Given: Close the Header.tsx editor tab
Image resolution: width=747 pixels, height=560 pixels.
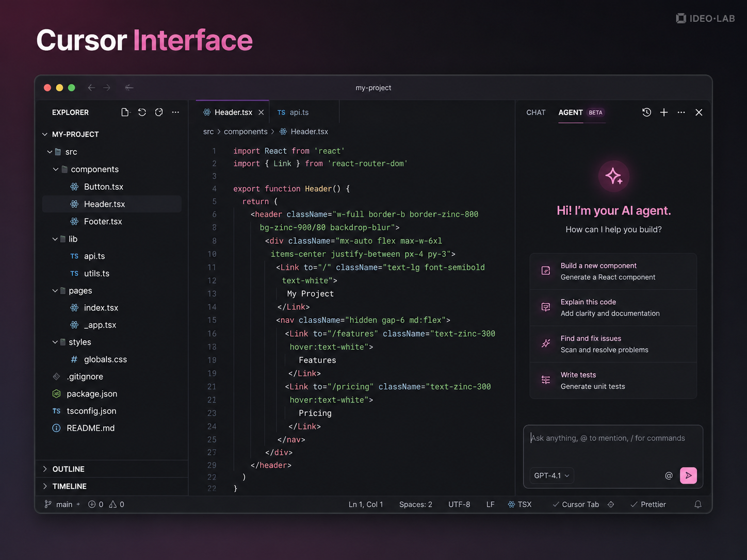Looking at the screenshot, I should [261, 112].
